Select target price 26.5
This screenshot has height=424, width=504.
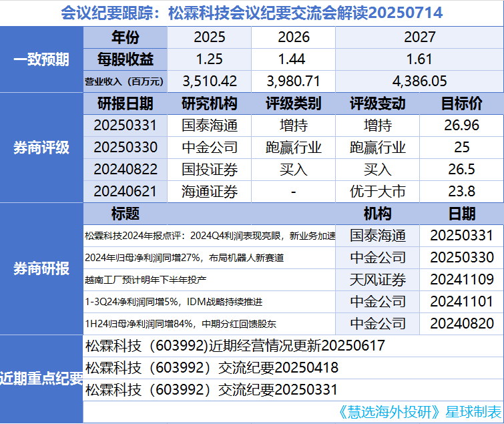coord(461,170)
